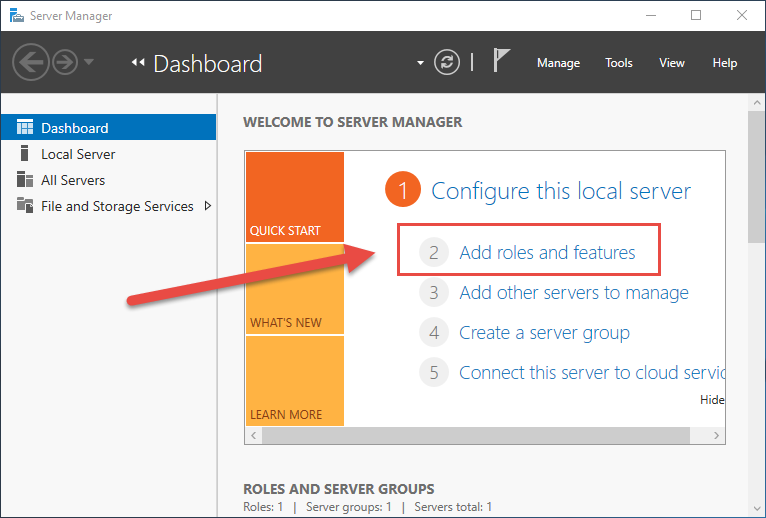Viewport: 766px width, 518px height.
Task: Click the "Server groups: 1" text
Action: pyautogui.click(x=349, y=507)
